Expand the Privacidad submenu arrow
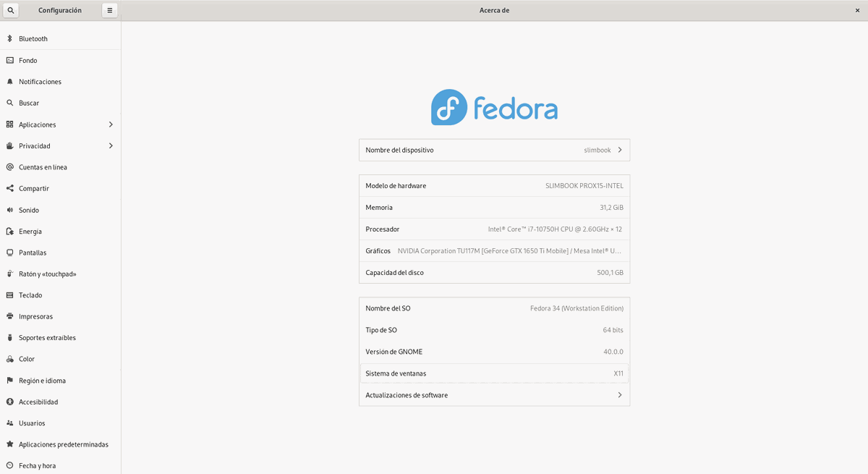 [111, 146]
